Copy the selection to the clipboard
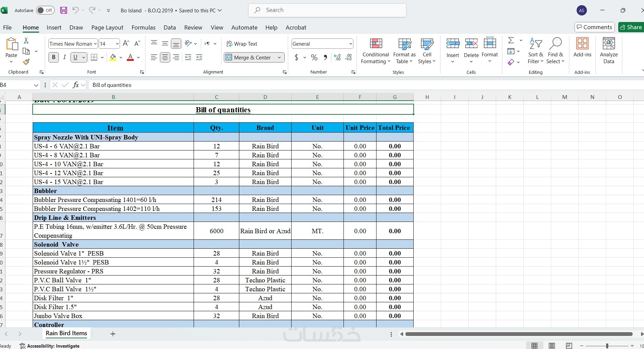The height and width of the screenshot is (349, 644). click(26, 51)
